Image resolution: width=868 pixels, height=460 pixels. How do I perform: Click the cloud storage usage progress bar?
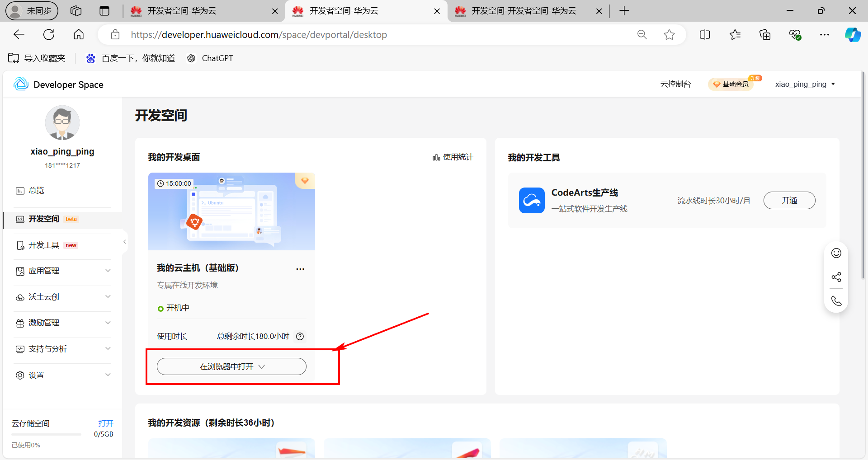click(46, 434)
